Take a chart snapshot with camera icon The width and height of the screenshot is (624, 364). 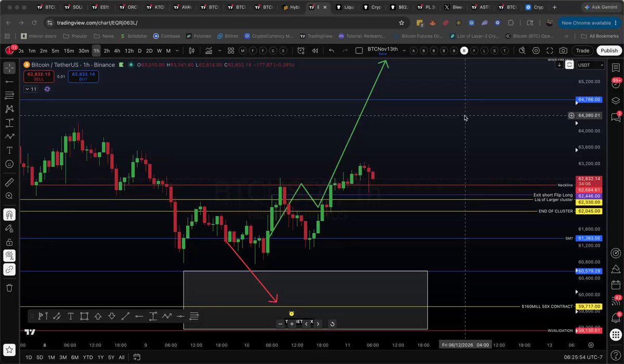563,50
